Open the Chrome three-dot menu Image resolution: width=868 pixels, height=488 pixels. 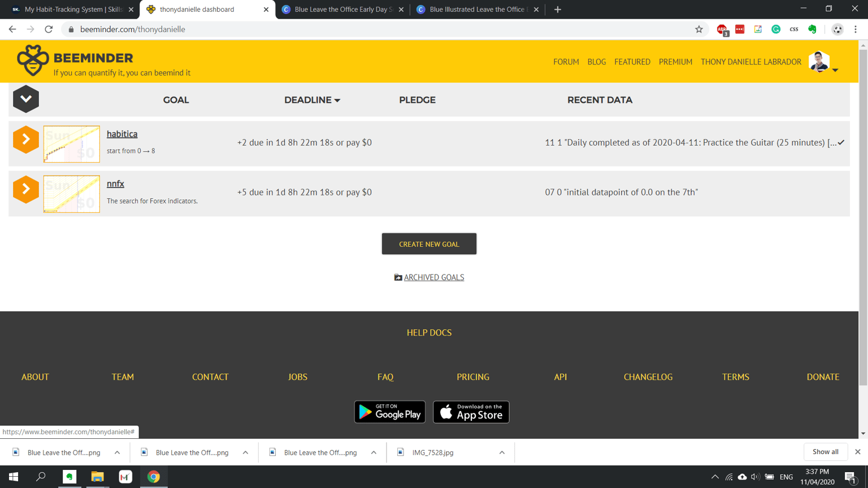(x=856, y=29)
